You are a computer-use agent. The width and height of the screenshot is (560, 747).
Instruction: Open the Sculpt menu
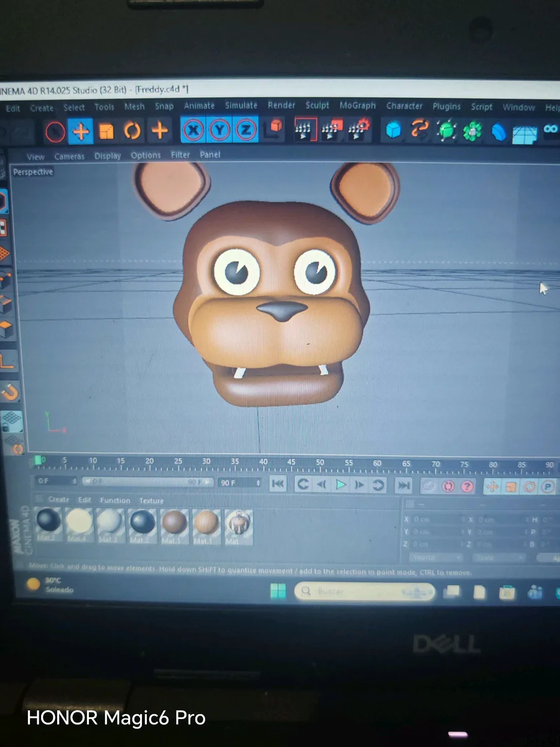click(317, 105)
